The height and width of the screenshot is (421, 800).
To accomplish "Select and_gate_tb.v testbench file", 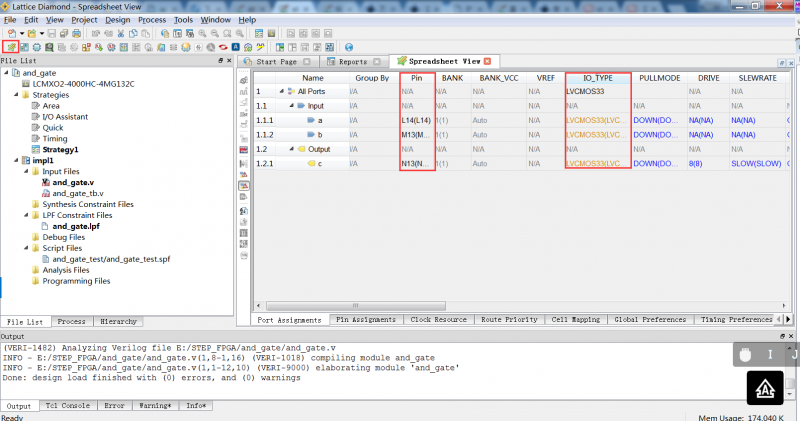I will (78, 193).
